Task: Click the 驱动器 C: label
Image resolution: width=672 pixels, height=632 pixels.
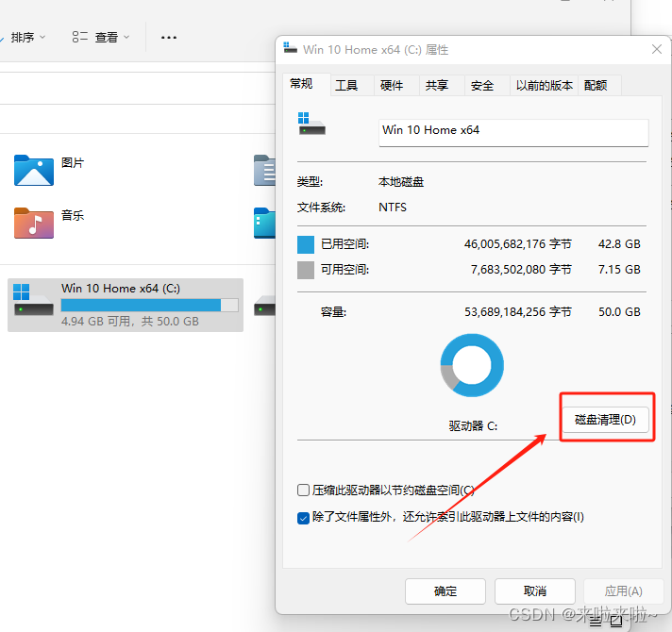Action: [473, 426]
